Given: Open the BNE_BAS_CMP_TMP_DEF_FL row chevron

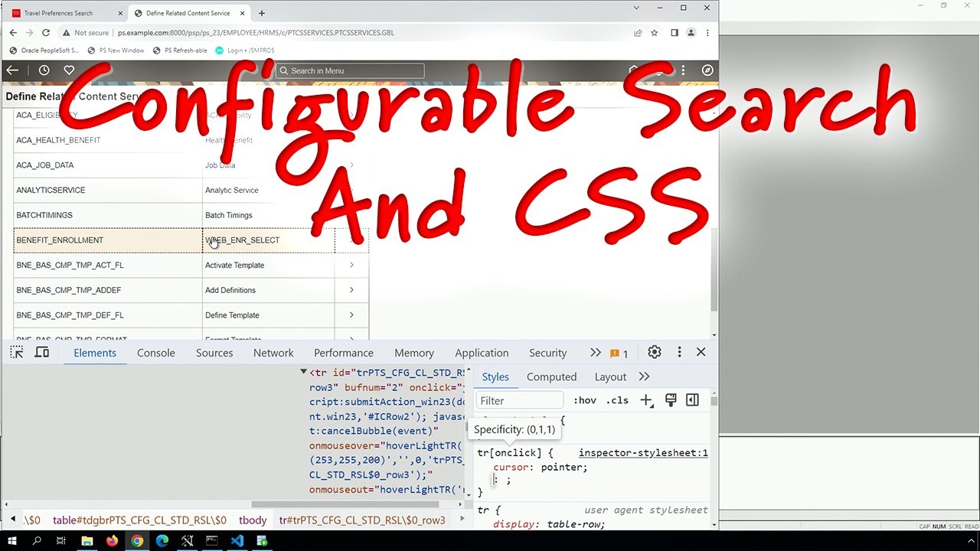Looking at the screenshot, I should 351,315.
